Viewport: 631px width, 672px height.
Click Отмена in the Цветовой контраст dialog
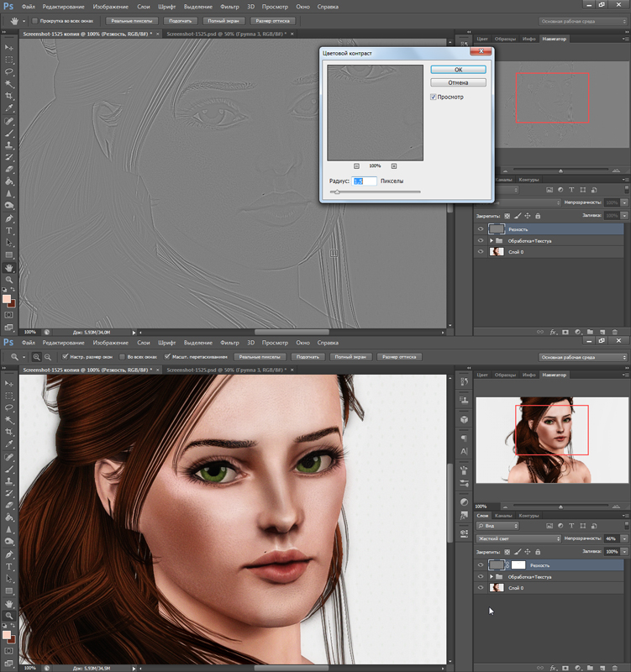click(x=458, y=82)
